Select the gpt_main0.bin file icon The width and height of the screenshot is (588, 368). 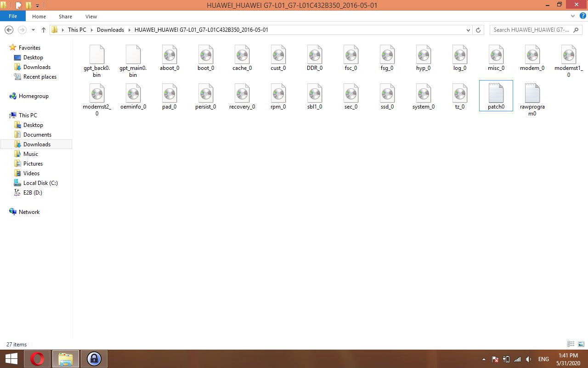[133, 54]
